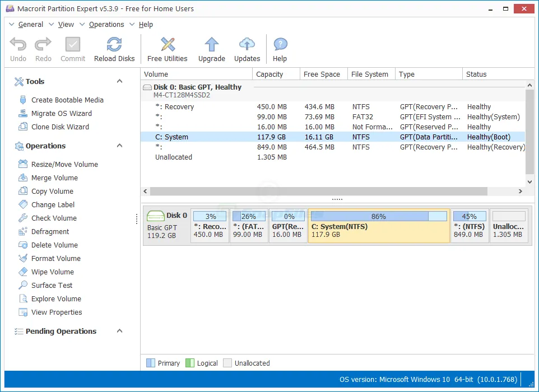The height and width of the screenshot is (392, 539).
Task: Click the Migrate OS Wizard icon
Action: click(x=22, y=113)
